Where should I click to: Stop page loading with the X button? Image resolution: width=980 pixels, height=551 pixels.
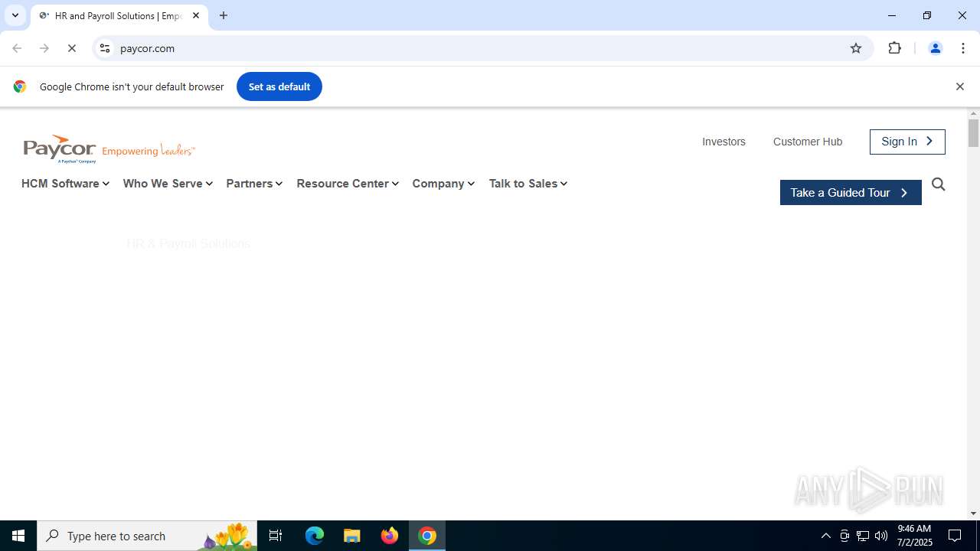pos(72,48)
